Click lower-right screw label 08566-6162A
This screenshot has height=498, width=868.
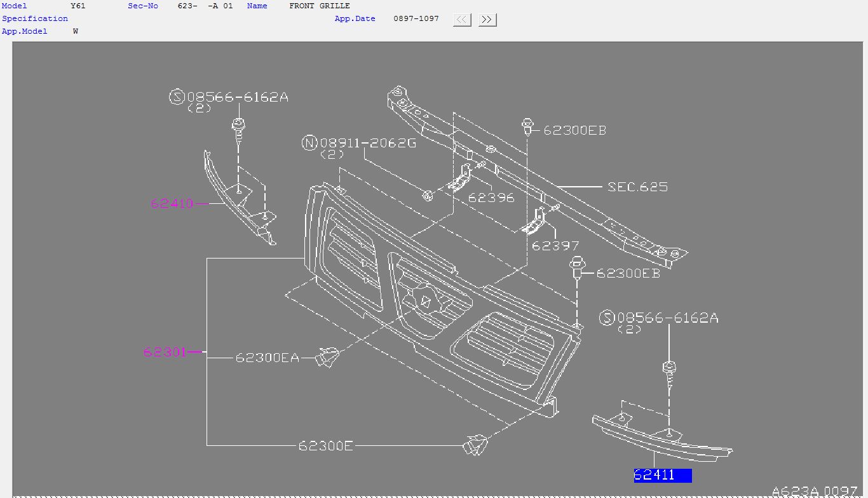tap(659, 318)
